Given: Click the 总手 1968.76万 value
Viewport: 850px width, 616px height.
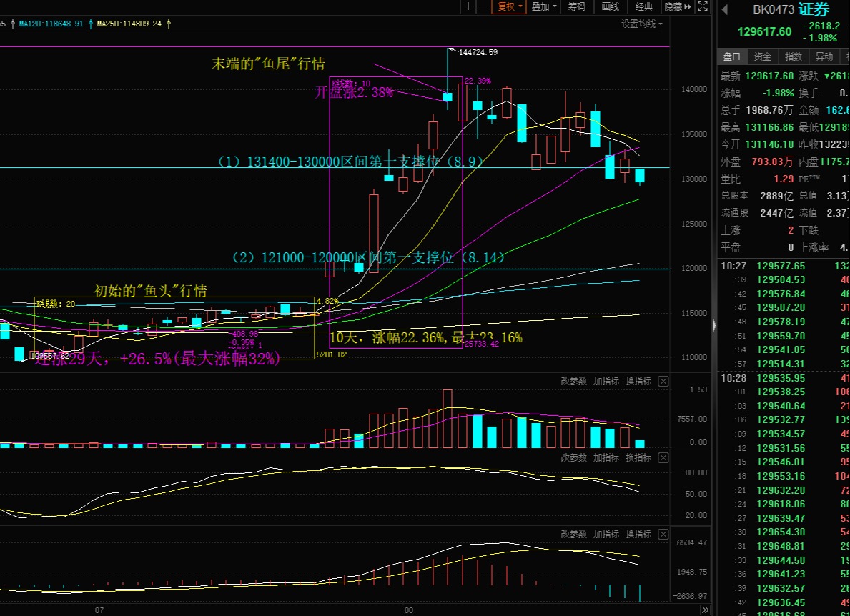Looking at the screenshot, I should [x=769, y=111].
